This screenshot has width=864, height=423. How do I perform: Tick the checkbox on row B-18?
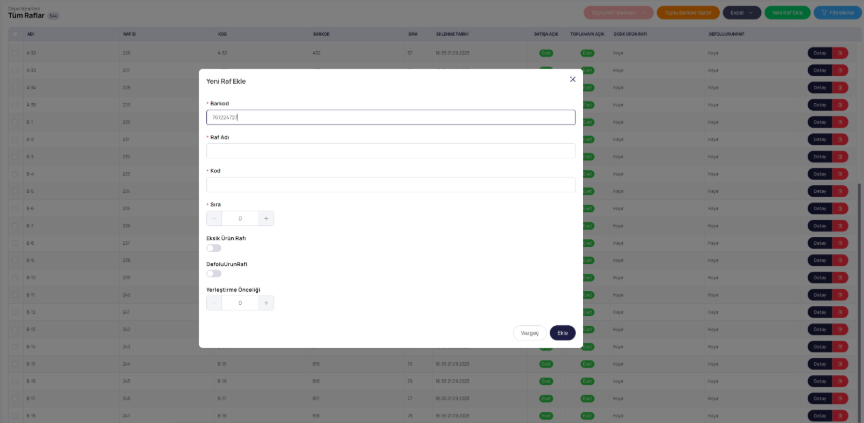15,416
